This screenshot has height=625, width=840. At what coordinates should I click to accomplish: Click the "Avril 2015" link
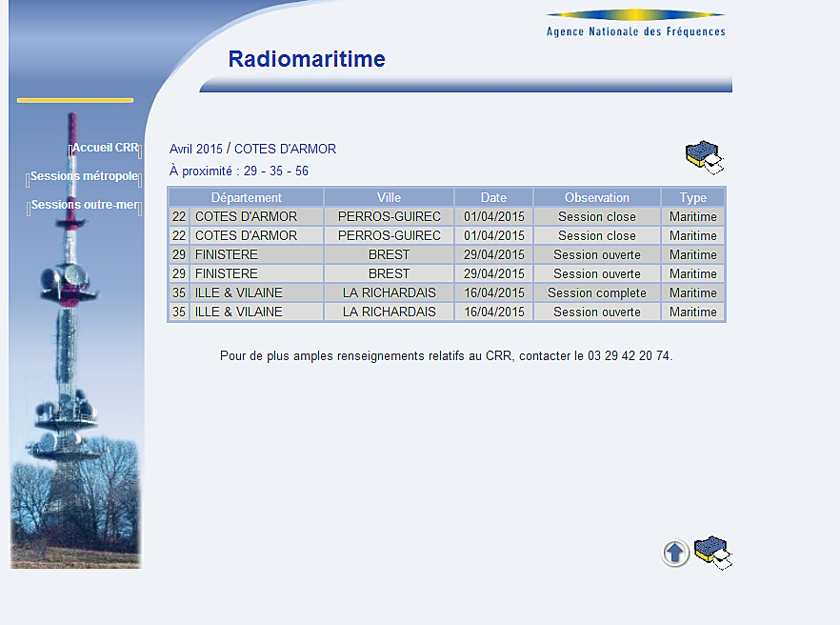pyautogui.click(x=195, y=149)
